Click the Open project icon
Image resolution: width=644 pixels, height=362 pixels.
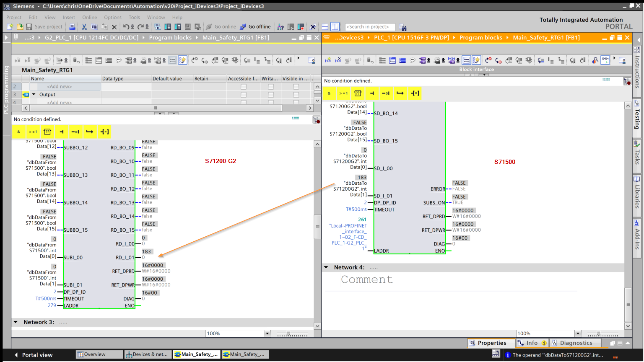(20, 27)
